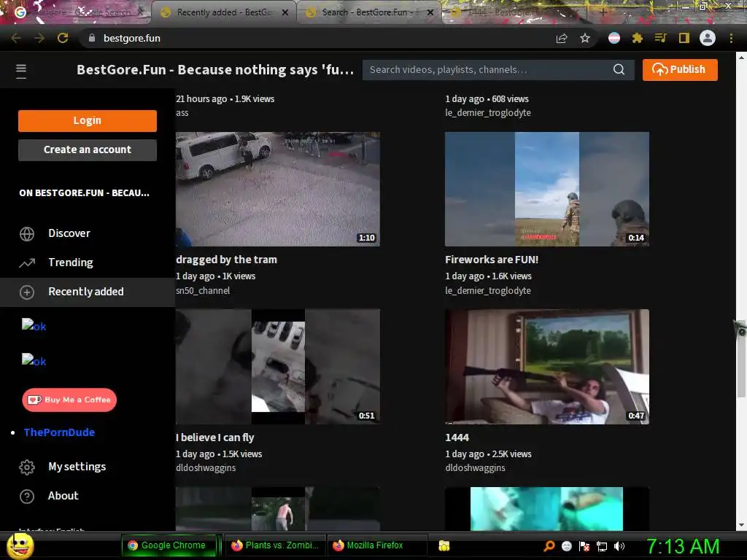Click the '1444' video title
Image resolution: width=747 pixels, height=560 pixels.
click(x=457, y=437)
